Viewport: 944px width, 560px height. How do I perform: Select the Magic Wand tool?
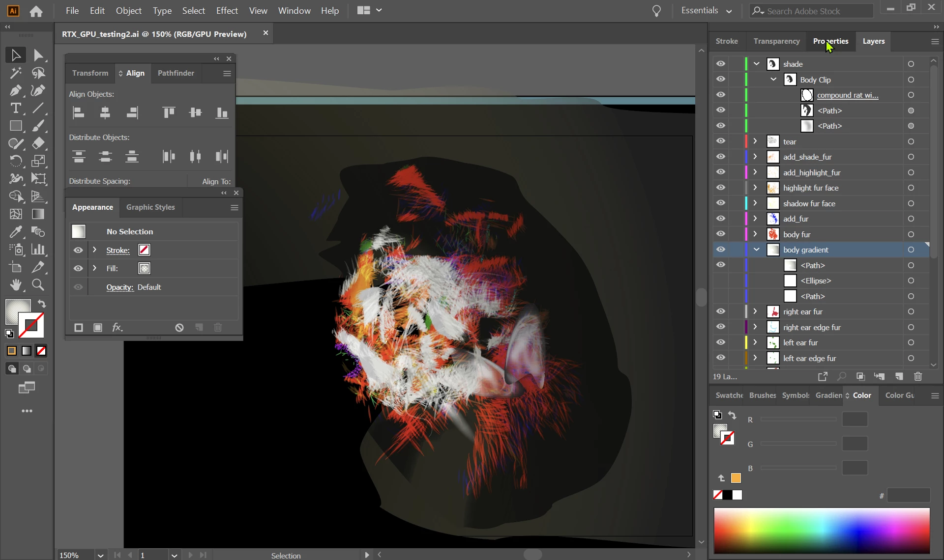[15, 73]
